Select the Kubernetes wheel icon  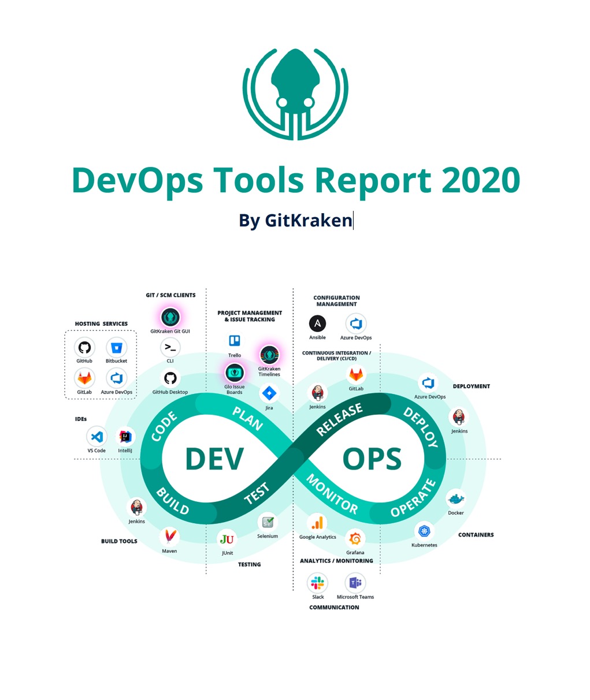(424, 531)
